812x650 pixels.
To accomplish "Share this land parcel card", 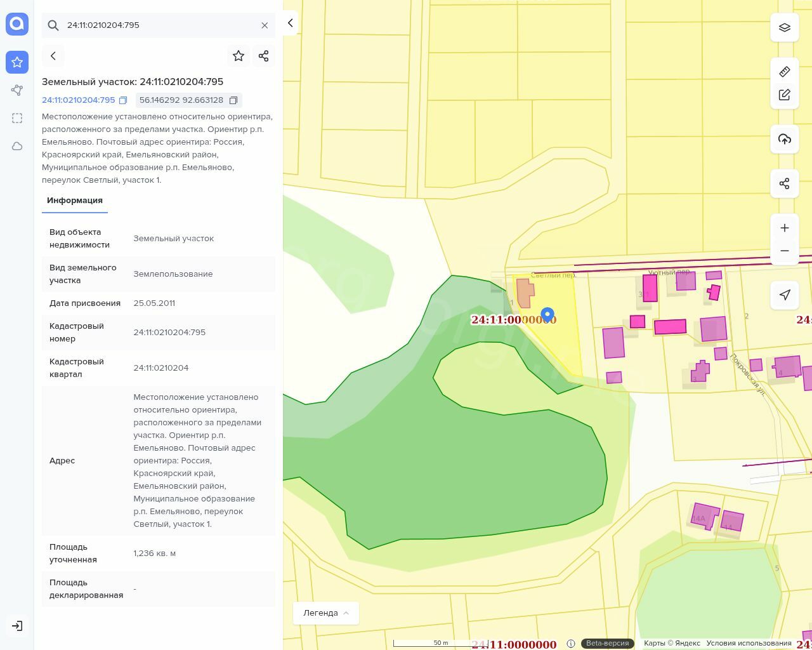I will pyautogui.click(x=264, y=56).
